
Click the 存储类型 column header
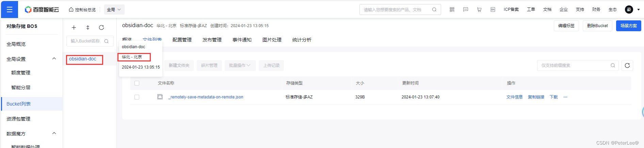pyautogui.click(x=294, y=83)
